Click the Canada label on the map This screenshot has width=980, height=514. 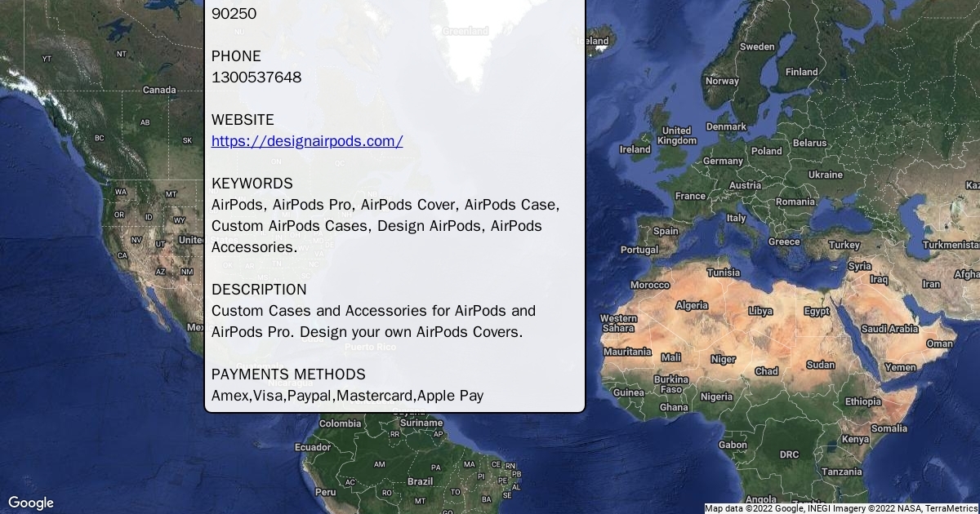point(159,90)
